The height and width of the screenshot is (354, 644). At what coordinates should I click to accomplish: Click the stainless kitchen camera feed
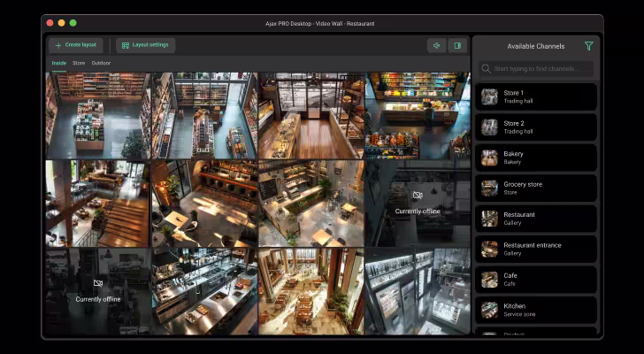click(x=204, y=291)
